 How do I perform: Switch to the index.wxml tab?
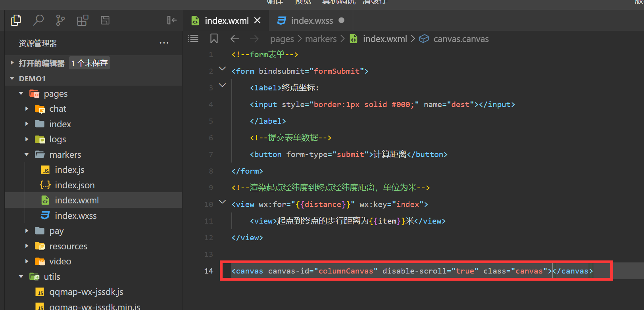click(x=226, y=21)
